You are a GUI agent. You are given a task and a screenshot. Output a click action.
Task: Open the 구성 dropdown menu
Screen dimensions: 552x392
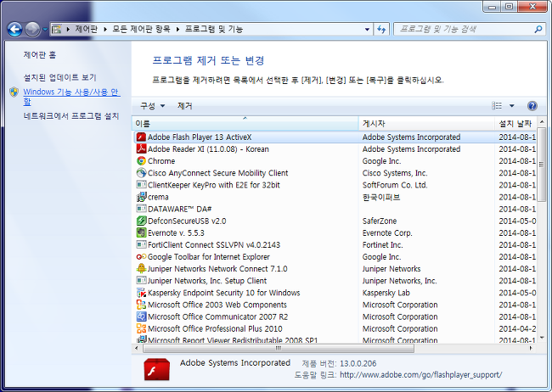152,105
